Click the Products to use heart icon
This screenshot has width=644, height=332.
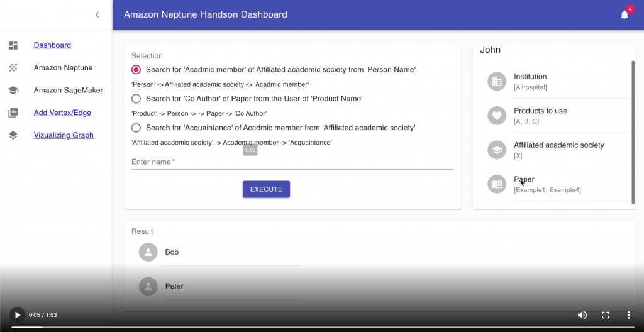click(497, 116)
